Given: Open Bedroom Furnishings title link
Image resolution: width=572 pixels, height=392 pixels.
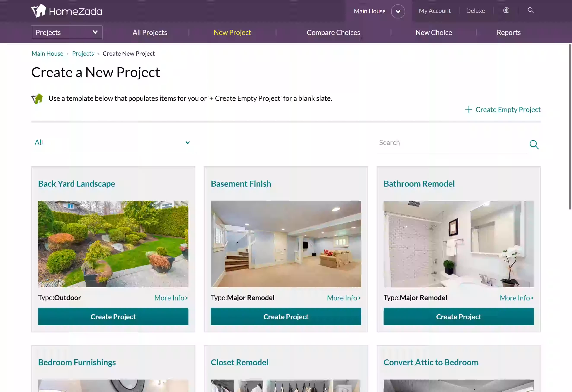Looking at the screenshot, I should pos(77,362).
